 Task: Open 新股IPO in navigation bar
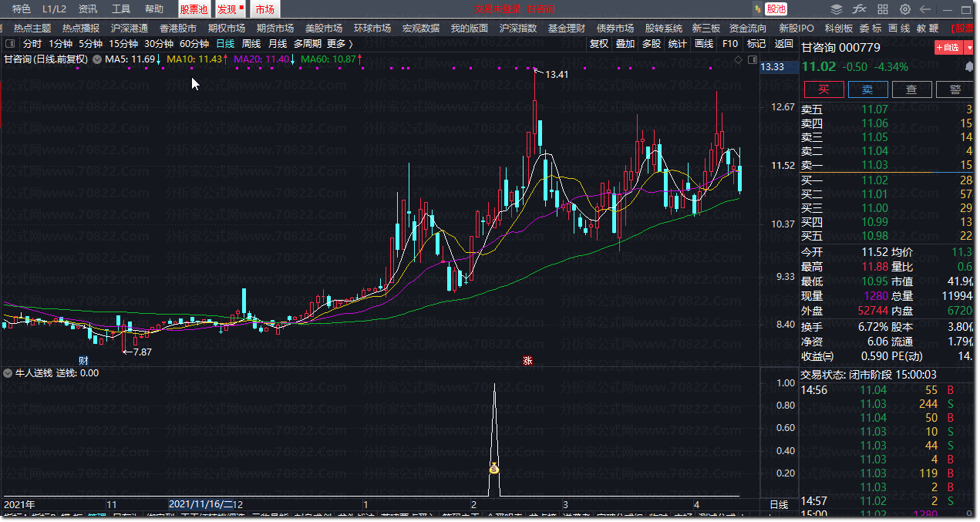(x=796, y=28)
